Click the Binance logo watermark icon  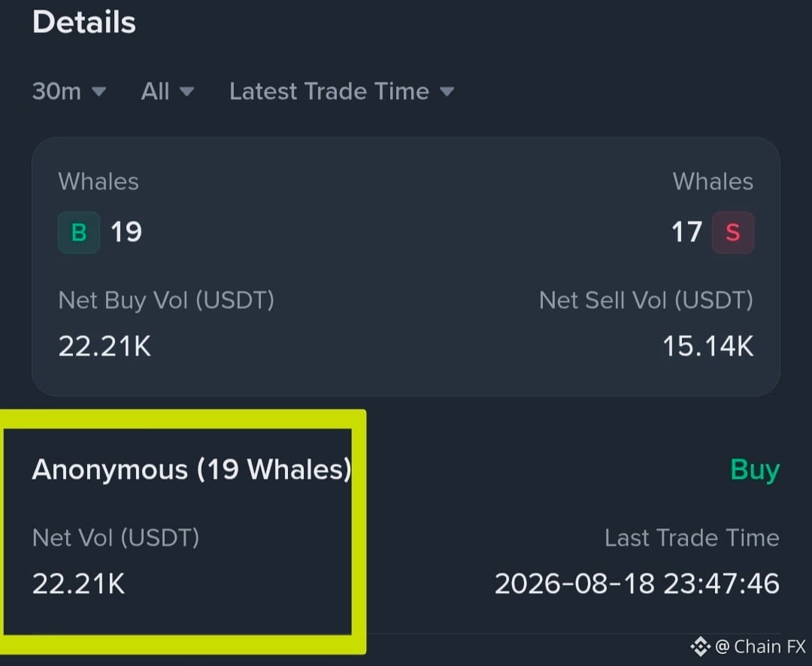(x=700, y=646)
